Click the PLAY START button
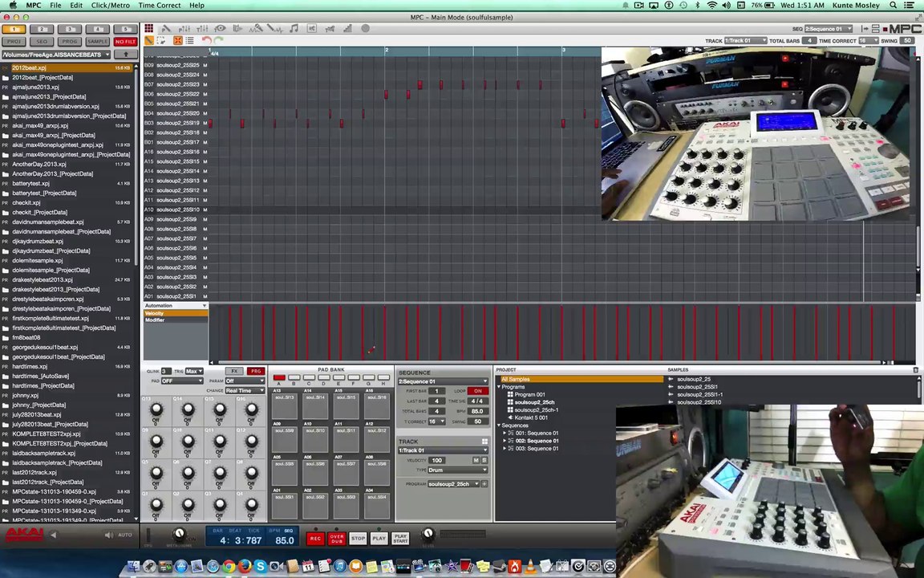This screenshot has height=578, width=924. pyautogui.click(x=400, y=538)
